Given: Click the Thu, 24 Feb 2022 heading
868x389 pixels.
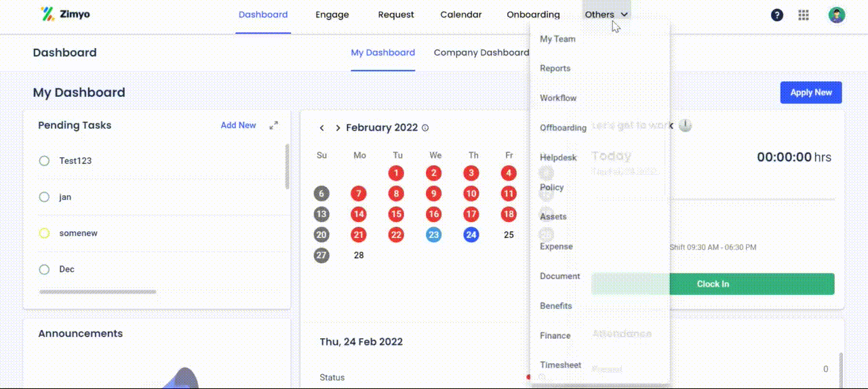Looking at the screenshot, I should [x=361, y=342].
